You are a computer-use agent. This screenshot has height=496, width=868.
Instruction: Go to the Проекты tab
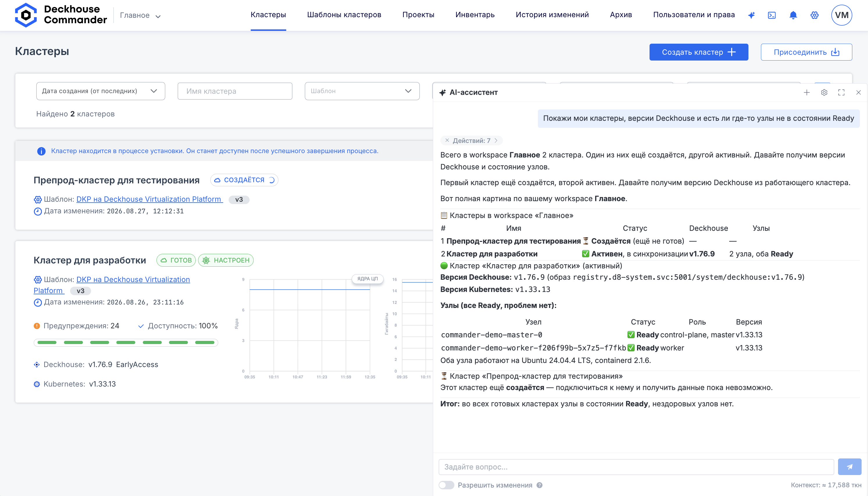(418, 15)
